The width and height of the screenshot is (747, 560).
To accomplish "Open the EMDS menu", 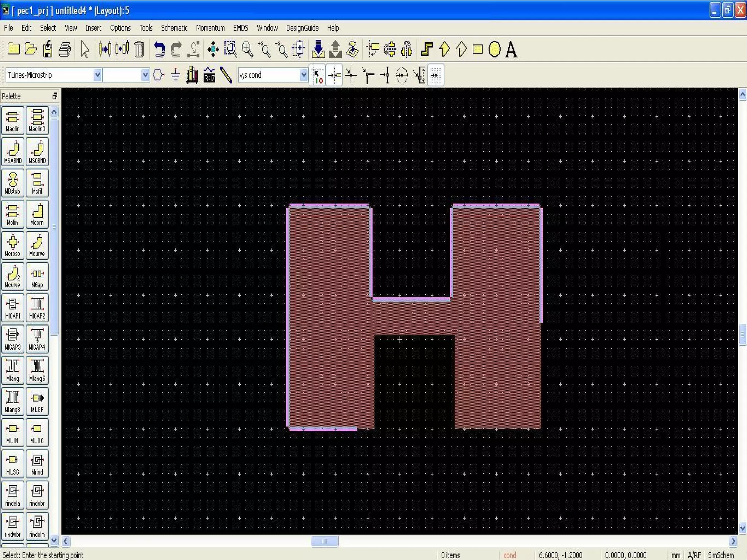I will pyautogui.click(x=240, y=28).
